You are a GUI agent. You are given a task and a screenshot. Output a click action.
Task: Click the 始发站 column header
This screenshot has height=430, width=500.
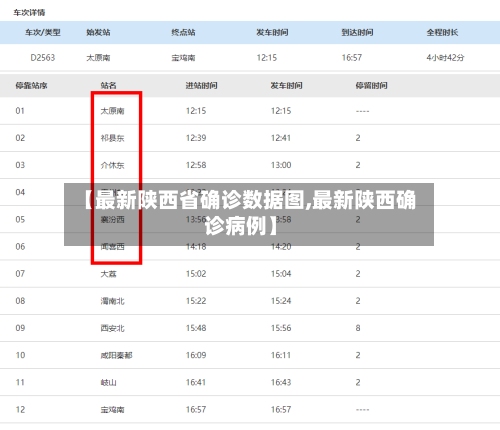pyautogui.click(x=98, y=32)
